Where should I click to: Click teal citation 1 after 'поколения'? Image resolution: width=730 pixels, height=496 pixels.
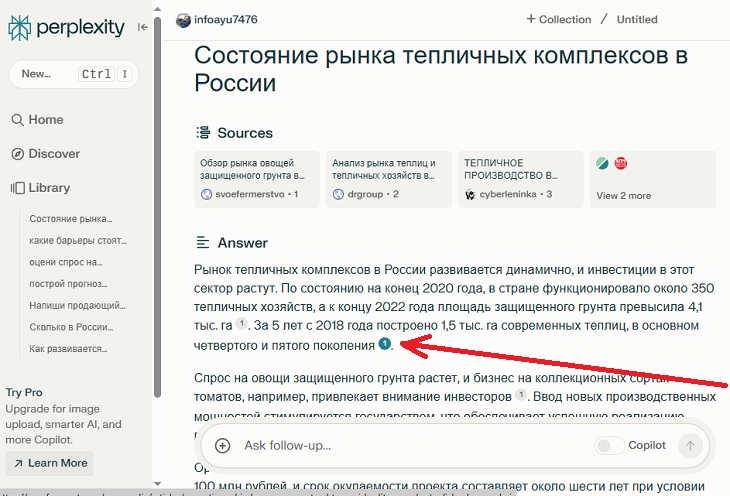click(385, 344)
